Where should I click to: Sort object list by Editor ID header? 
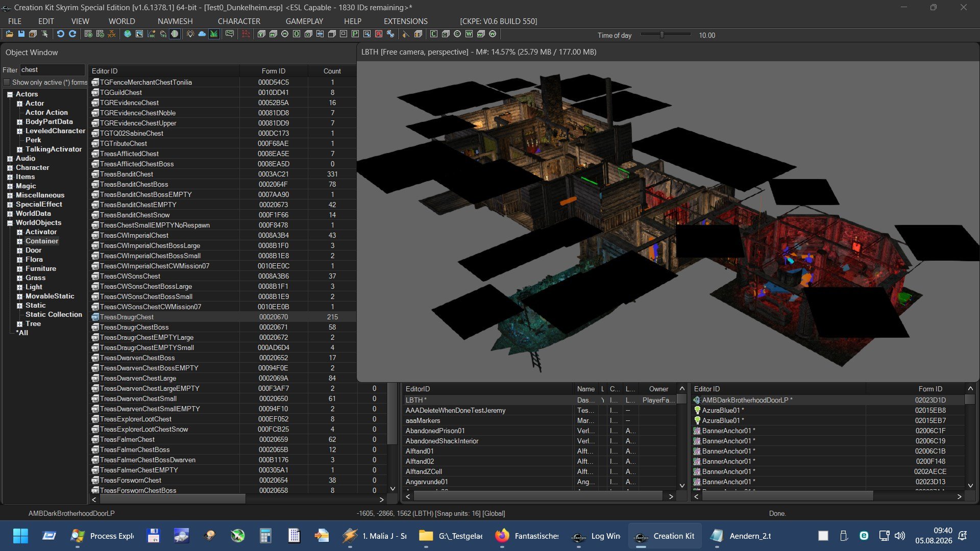[164, 71]
